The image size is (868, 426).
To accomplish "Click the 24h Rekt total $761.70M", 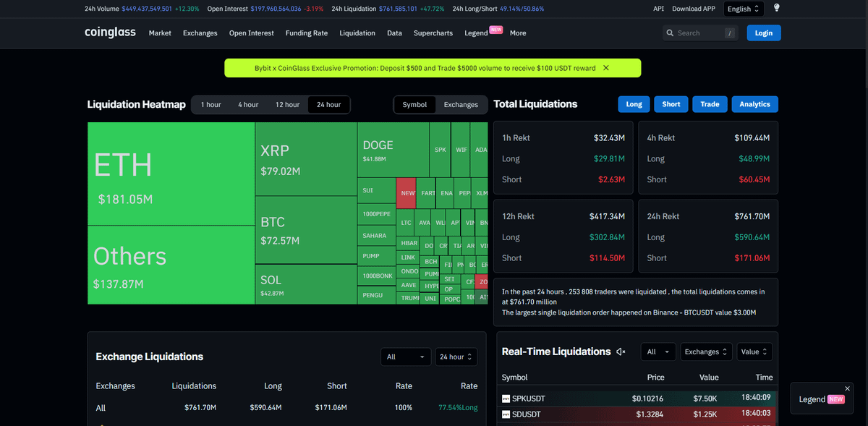I will tap(752, 216).
